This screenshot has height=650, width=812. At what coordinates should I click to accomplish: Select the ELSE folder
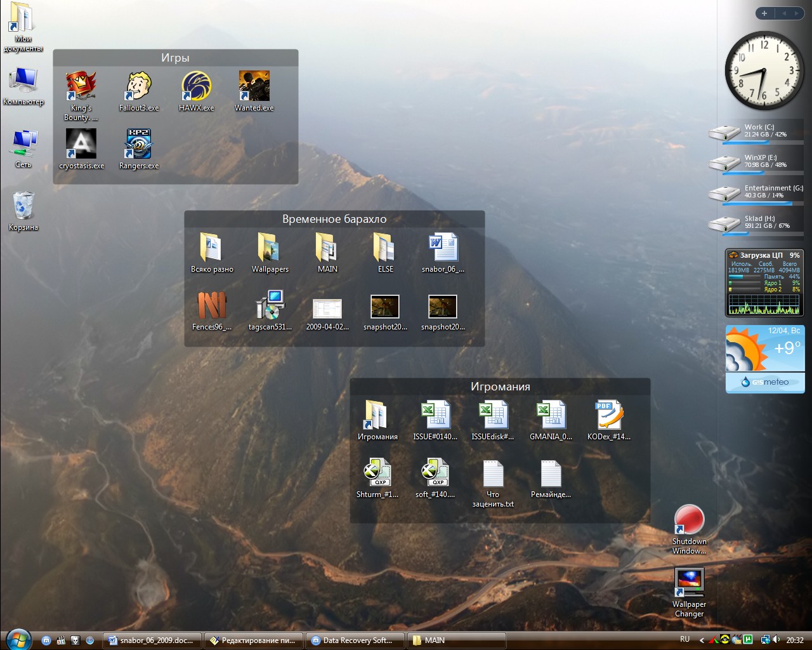(x=385, y=252)
